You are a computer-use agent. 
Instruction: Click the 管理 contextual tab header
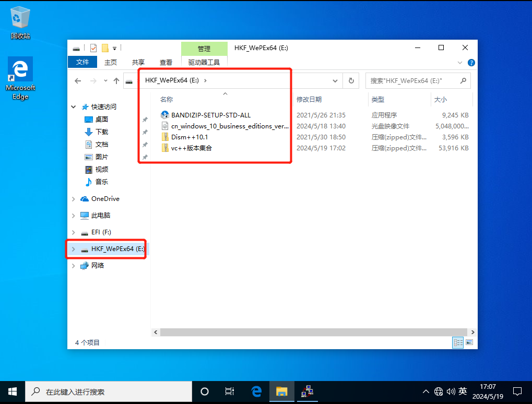[204, 49]
